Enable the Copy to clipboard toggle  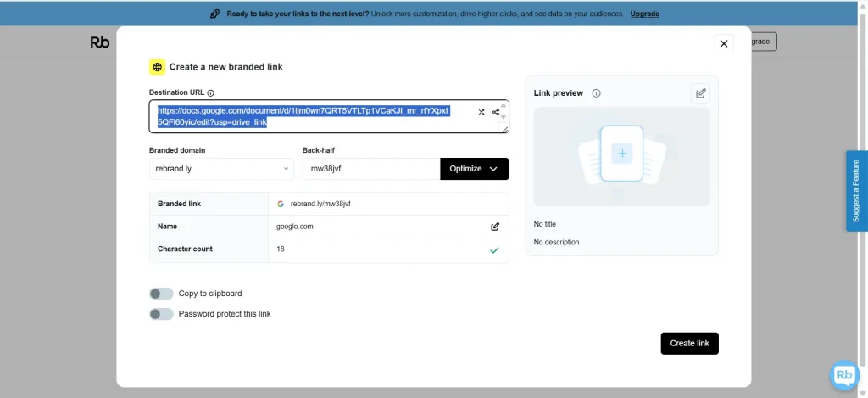(x=161, y=294)
